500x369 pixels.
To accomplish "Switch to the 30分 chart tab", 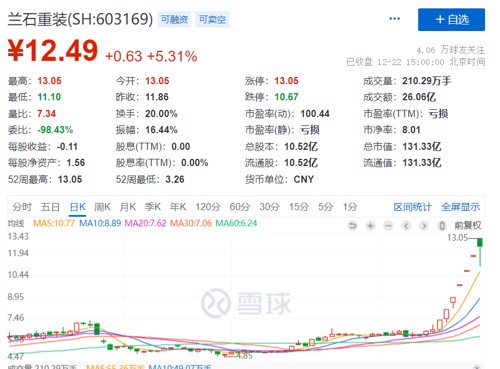I will tap(270, 207).
